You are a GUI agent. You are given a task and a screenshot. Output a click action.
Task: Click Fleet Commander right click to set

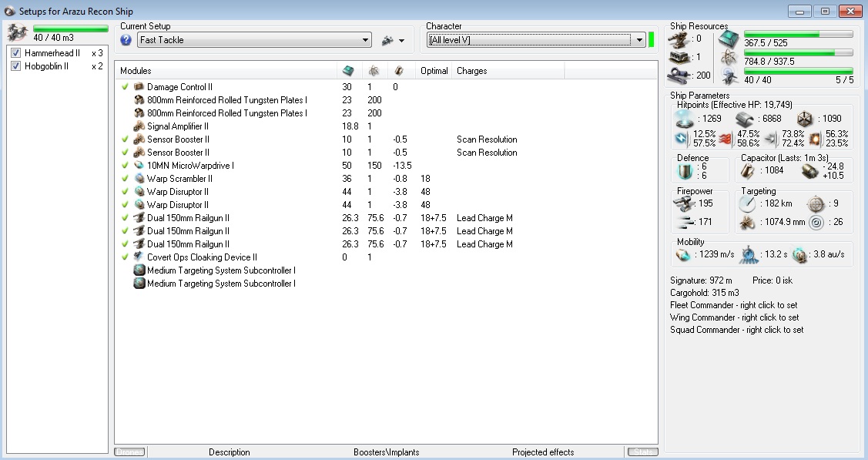[x=733, y=305]
